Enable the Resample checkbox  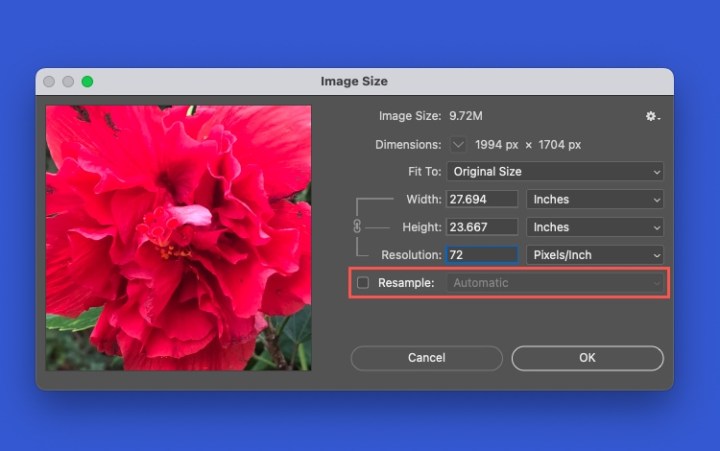(x=363, y=283)
